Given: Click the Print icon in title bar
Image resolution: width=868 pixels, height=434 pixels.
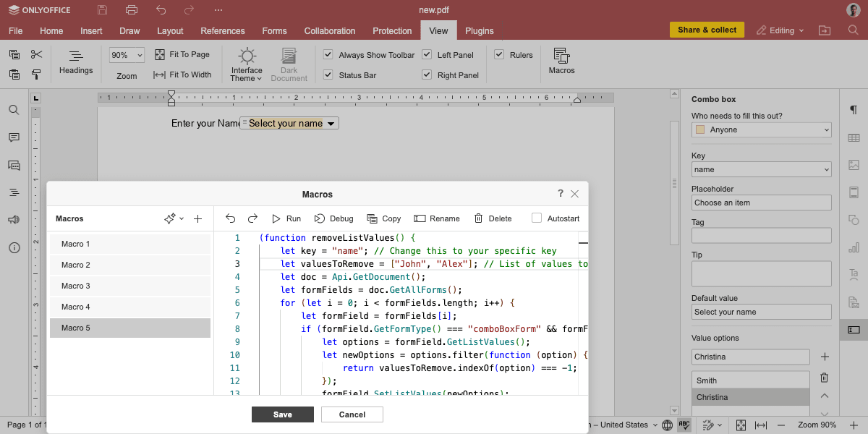Looking at the screenshot, I should click(131, 10).
